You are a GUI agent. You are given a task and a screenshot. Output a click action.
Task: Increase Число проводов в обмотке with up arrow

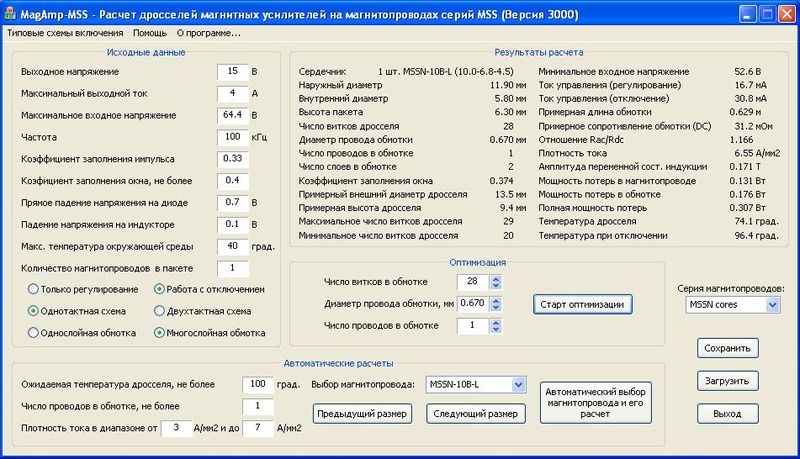pyautogui.click(x=496, y=322)
